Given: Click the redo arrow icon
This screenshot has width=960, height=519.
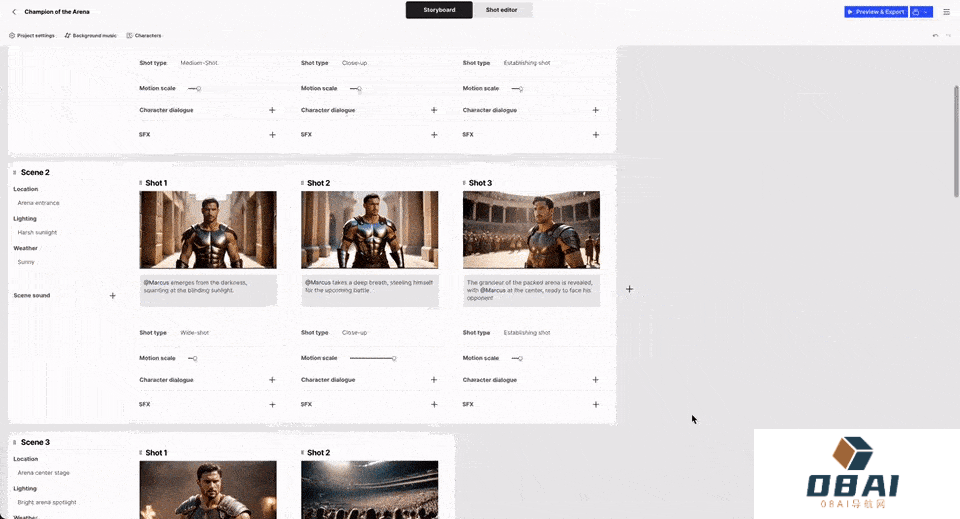Looking at the screenshot, I should [947, 35].
